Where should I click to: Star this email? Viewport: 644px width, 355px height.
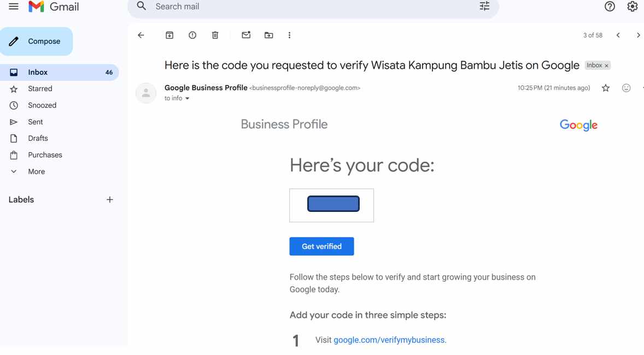[x=605, y=87]
